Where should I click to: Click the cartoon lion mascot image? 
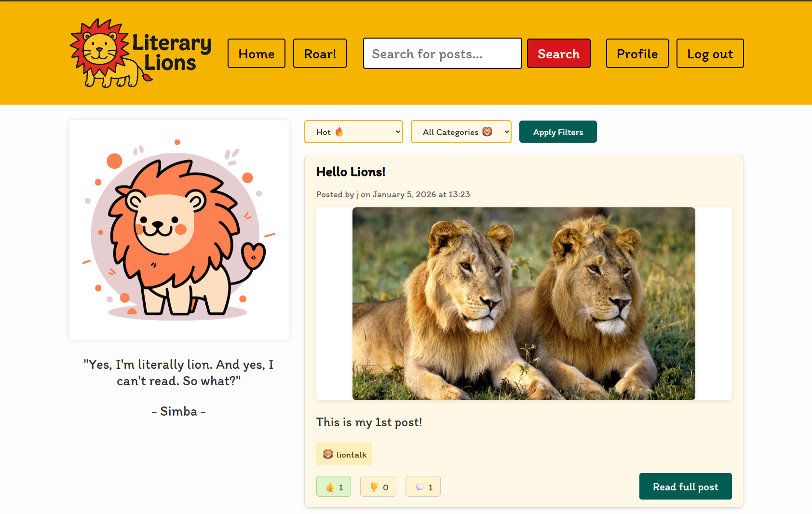(178, 229)
